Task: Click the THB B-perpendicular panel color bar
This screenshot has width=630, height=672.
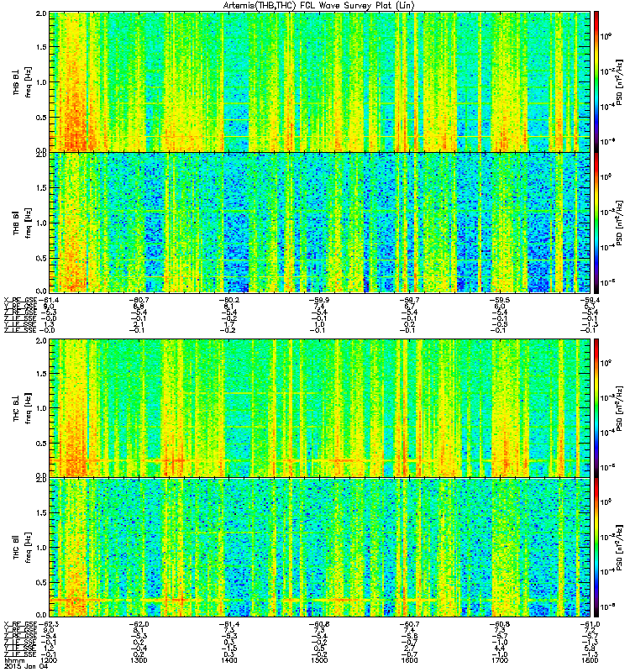Action: [596, 81]
